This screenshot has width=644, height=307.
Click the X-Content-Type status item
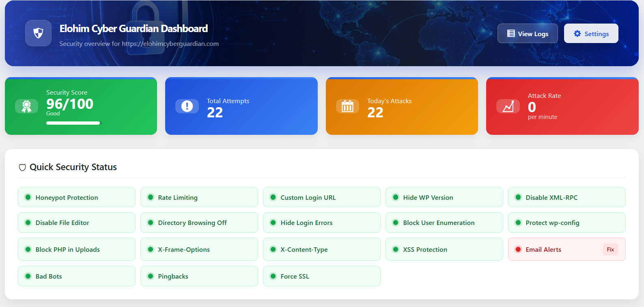coord(322,249)
